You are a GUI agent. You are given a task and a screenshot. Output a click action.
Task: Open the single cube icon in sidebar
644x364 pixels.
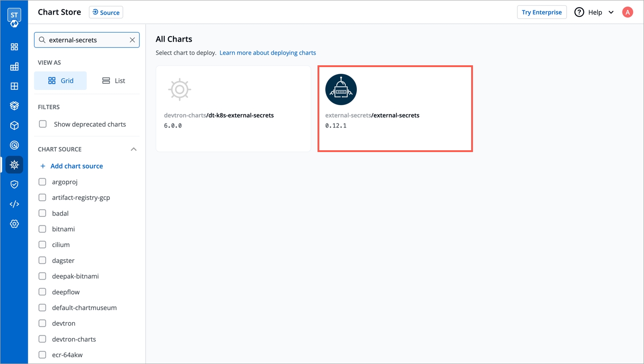14,126
